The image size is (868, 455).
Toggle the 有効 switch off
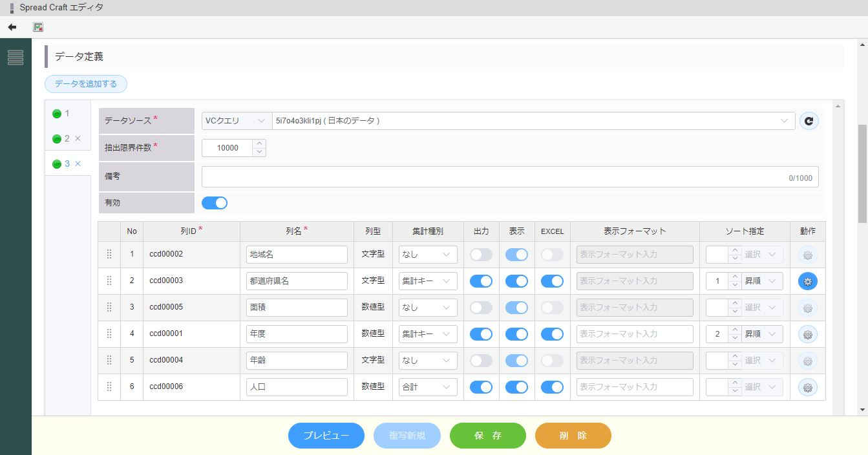pos(215,203)
